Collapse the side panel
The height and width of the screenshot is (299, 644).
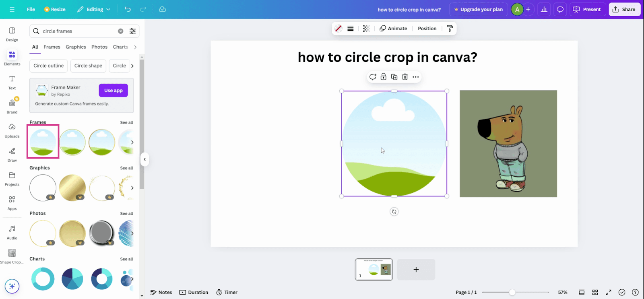[144, 159]
